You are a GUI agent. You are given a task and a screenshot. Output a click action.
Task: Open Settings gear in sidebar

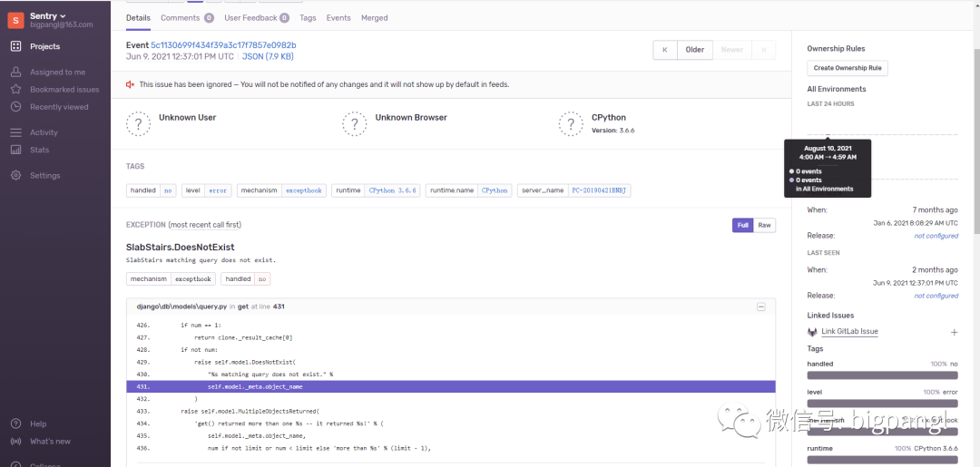[x=15, y=175]
